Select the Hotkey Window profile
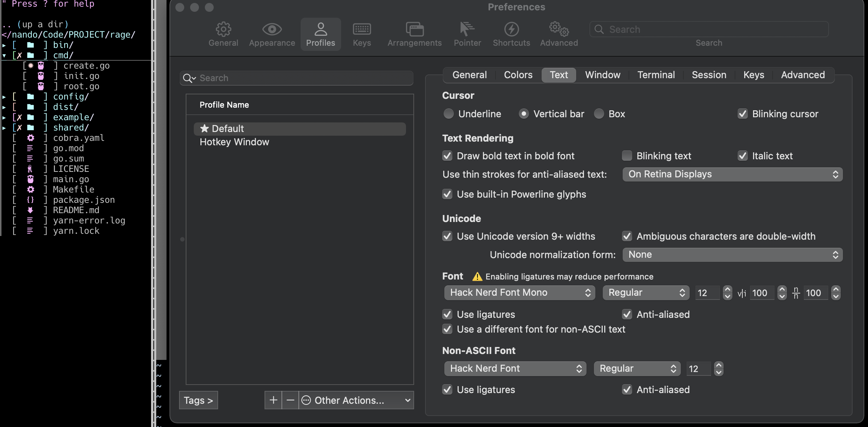This screenshot has height=427, width=868. [234, 142]
